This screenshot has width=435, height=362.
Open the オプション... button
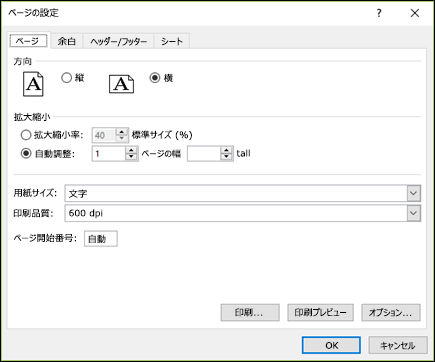[x=391, y=313]
